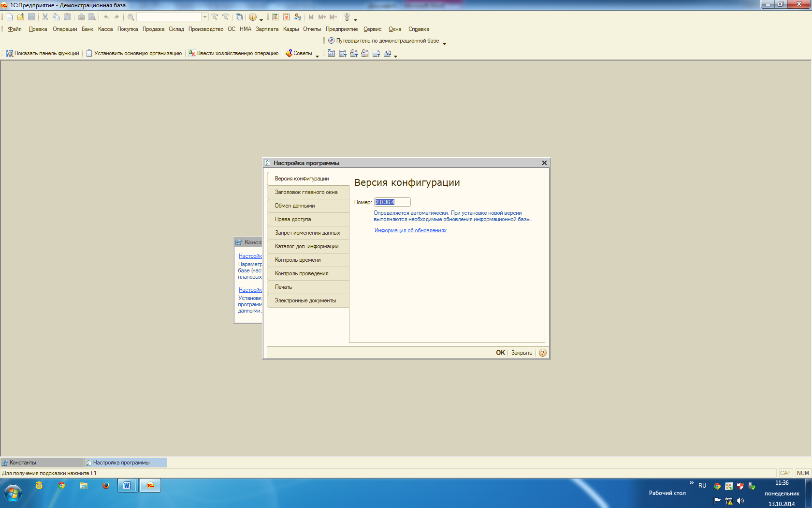The width and height of the screenshot is (812, 508).
Task: Open the Предприятие menu
Action: (341, 29)
